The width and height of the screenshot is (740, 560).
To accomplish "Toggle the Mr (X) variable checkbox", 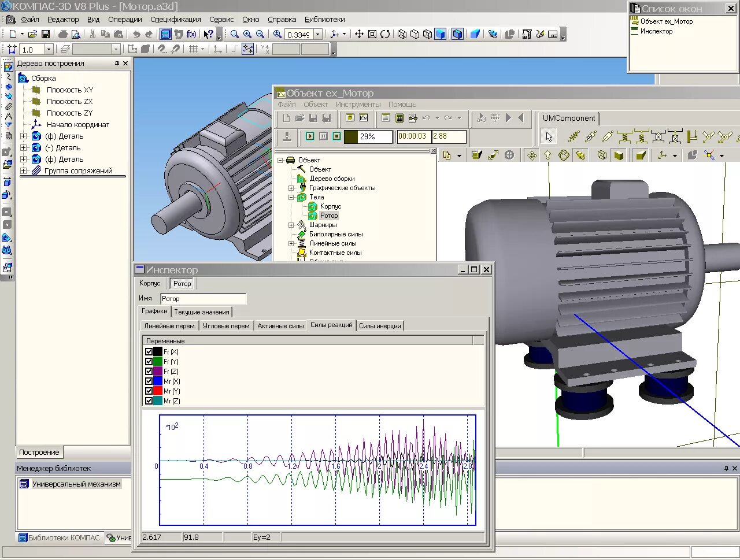I will (149, 381).
